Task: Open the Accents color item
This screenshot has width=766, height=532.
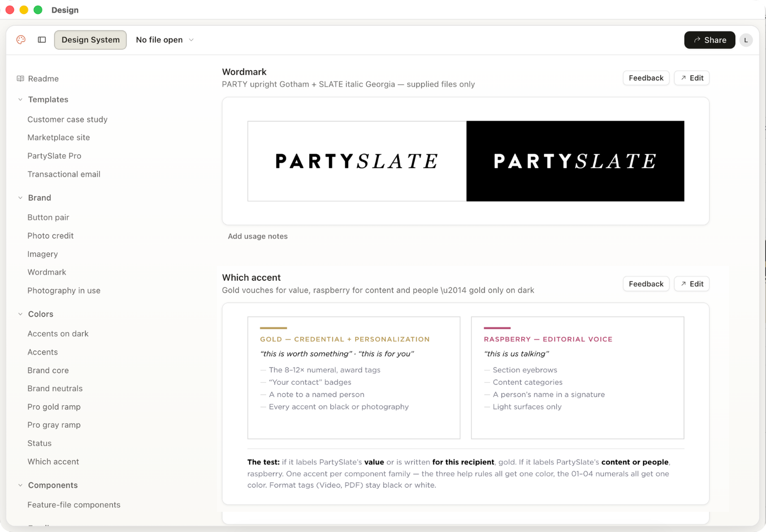Action: point(42,352)
